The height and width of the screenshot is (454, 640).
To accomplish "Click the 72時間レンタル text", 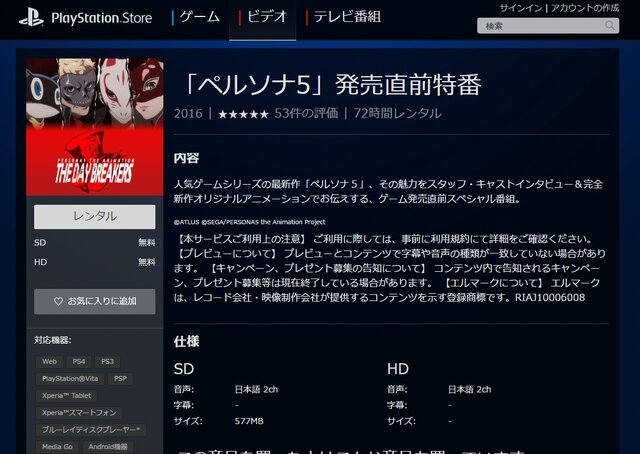I will click(397, 114).
